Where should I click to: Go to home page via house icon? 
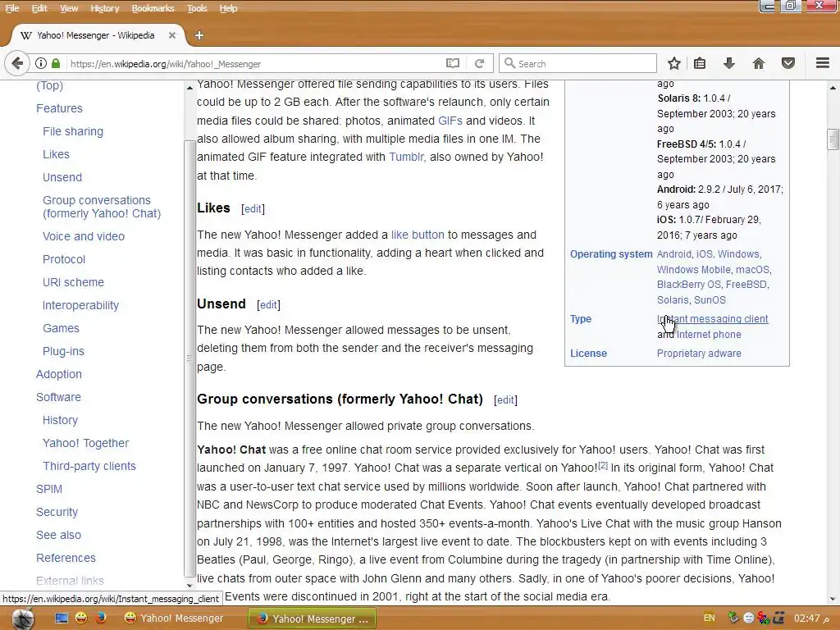(759, 63)
